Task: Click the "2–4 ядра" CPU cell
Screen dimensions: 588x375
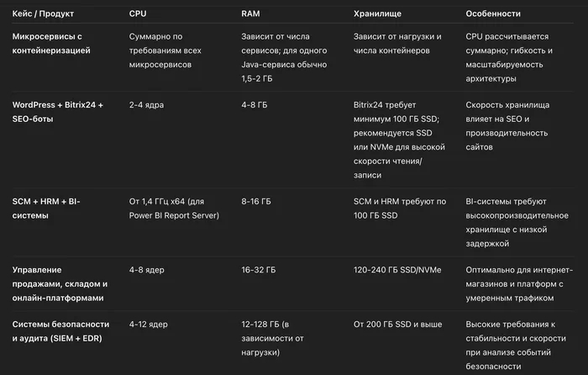Action: 148,105
